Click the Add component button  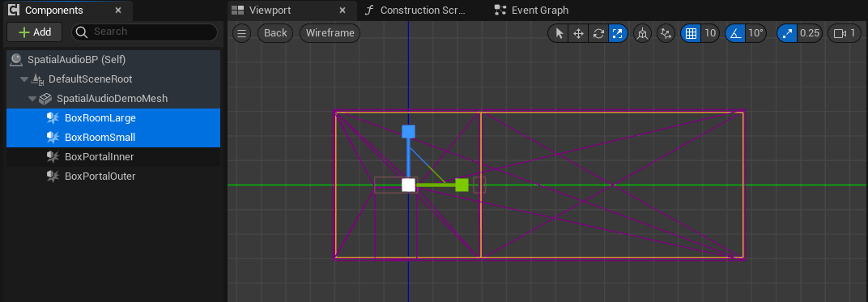point(34,32)
